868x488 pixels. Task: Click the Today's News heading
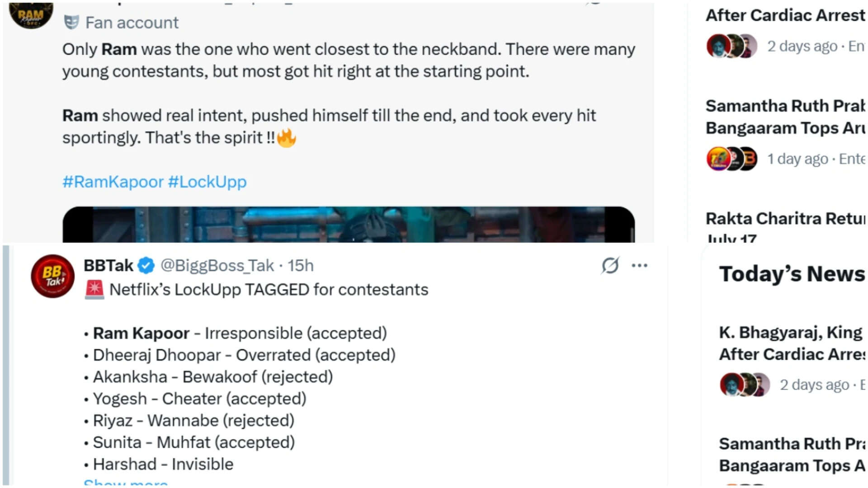pos(792,274)
